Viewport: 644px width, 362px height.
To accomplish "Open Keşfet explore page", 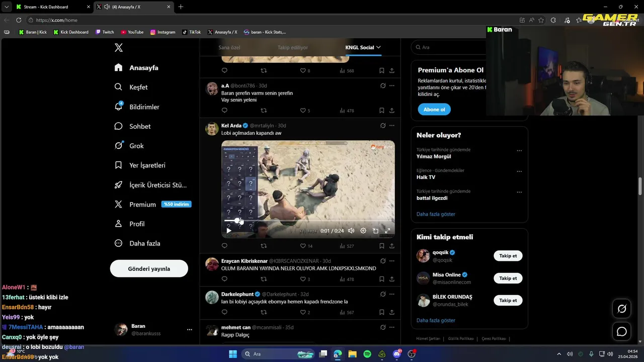I will click(x=131, y=87).
